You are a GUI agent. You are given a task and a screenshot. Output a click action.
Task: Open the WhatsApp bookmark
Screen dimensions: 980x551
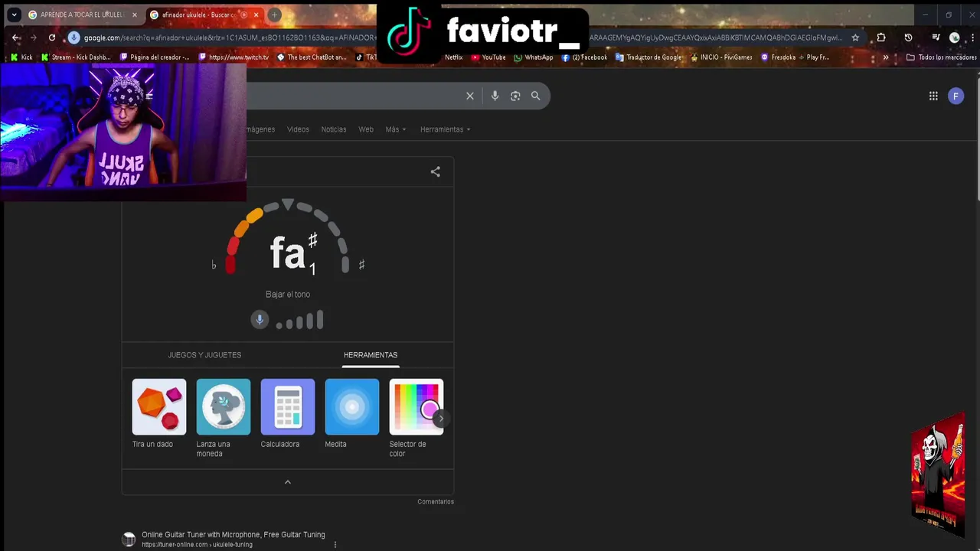point(533,57)
